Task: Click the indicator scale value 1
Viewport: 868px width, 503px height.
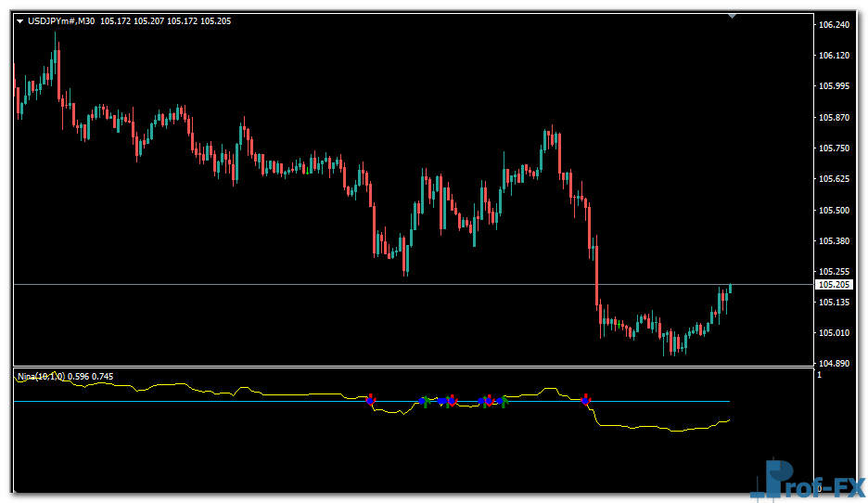Action: (818, 375)
